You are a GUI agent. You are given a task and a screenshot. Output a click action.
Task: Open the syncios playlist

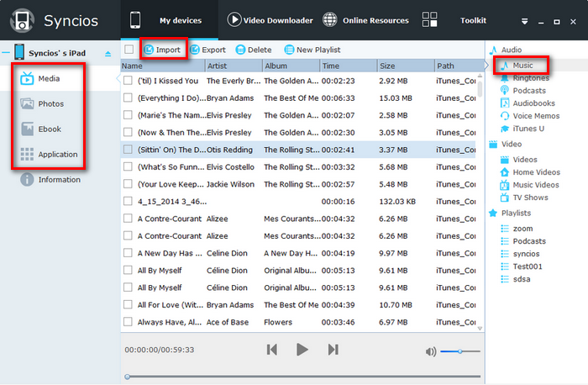pyautogui.click(x=520, y=254)
